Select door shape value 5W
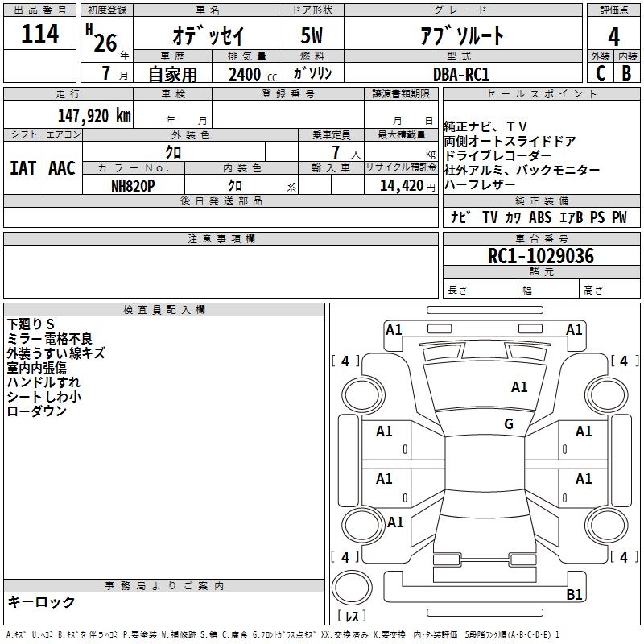 312,35
